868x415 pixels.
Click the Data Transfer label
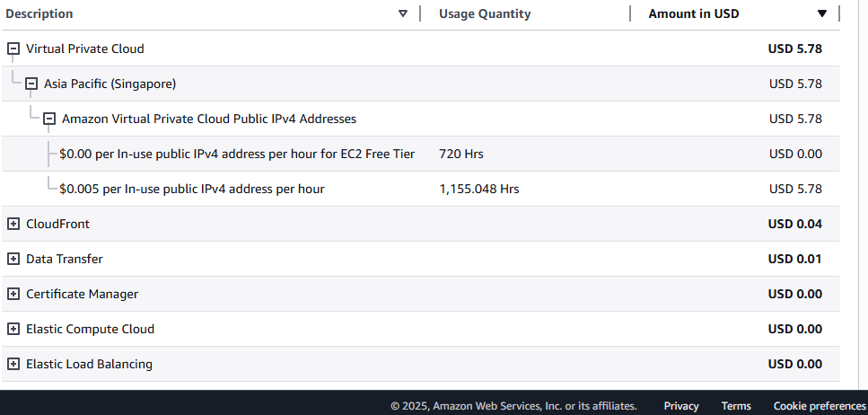tap(65, 259)
